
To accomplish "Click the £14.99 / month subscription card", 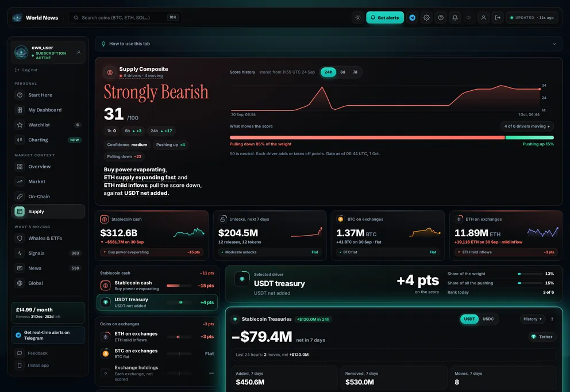I will [48, 313].
